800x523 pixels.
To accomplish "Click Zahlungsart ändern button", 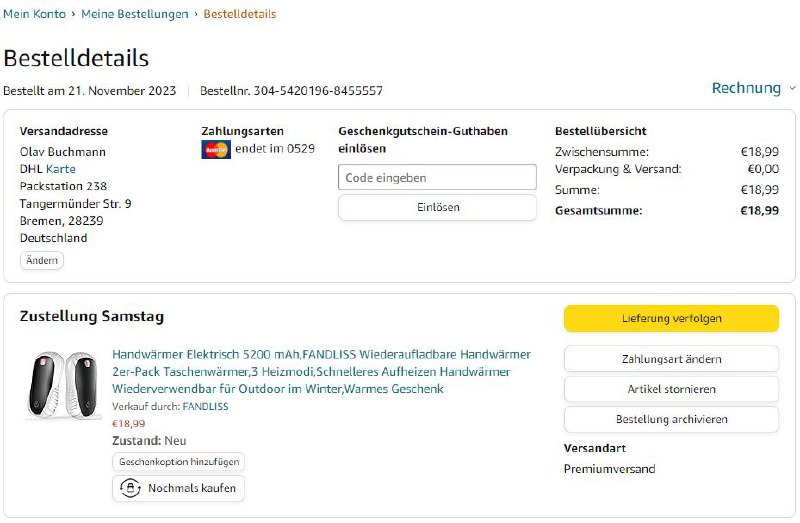I will (x=671, y=359).
